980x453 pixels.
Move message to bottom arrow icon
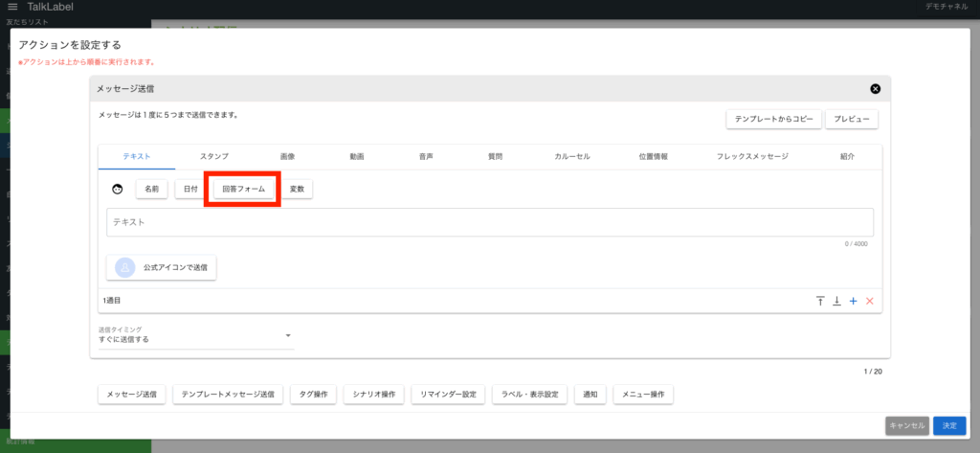click(836, 301)
